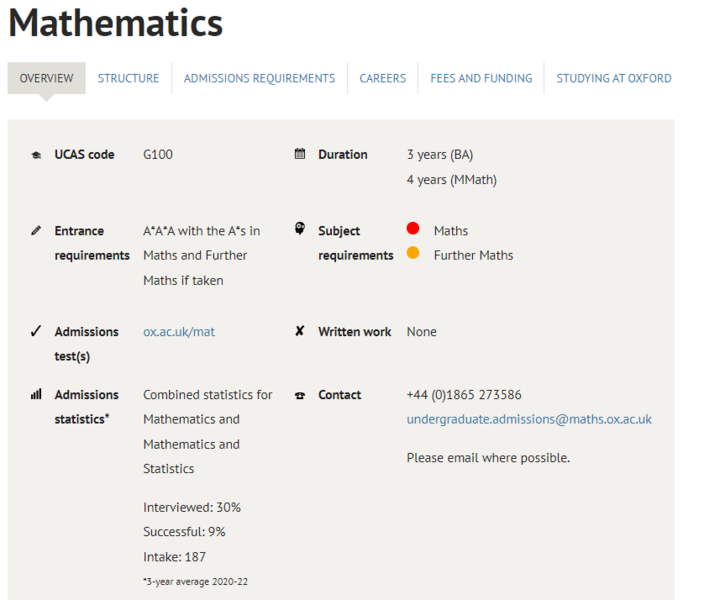View the Studying at Oxford tab
This screenshot has height=600, width=720.
[x=613, y=78]
